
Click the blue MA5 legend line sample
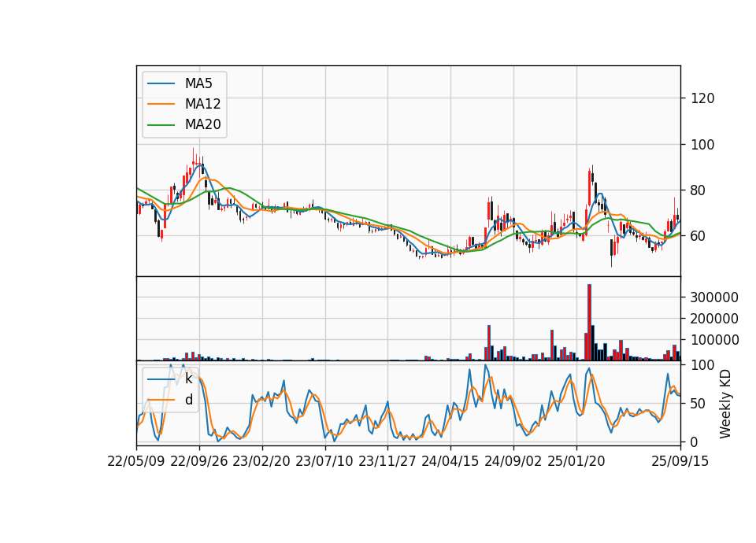tap(161, 83)
